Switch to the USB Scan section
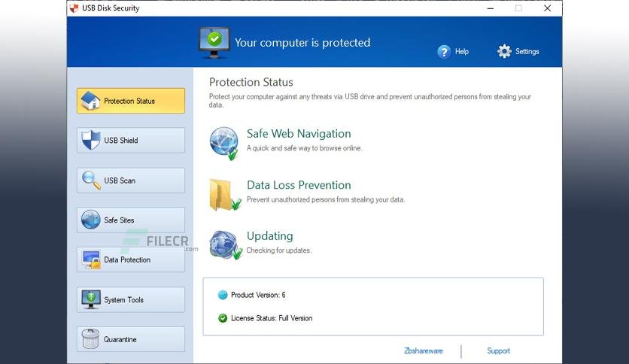This screenshot has width=629, height=364. pos(131,180)
